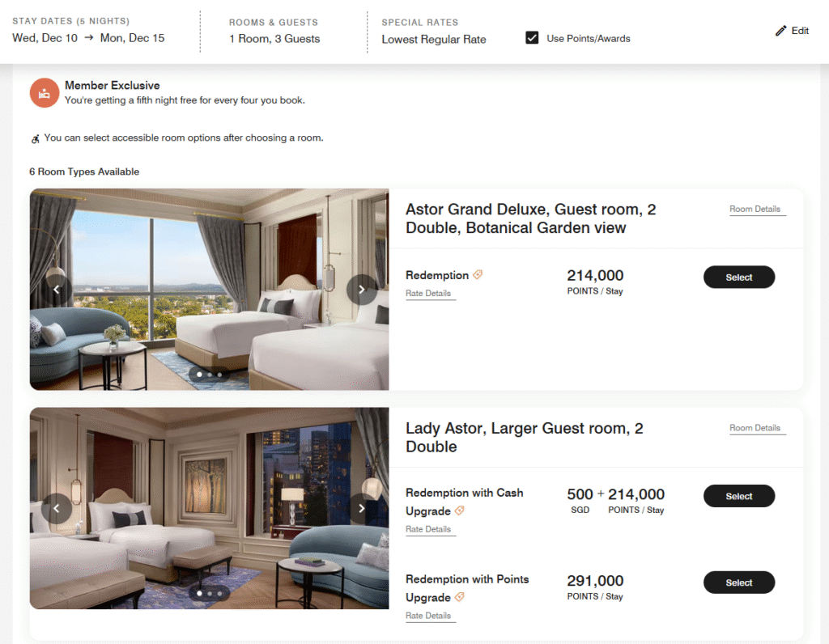
Task: Uncheck the Use Points/Awards checkbox
Action: [532, 38]
